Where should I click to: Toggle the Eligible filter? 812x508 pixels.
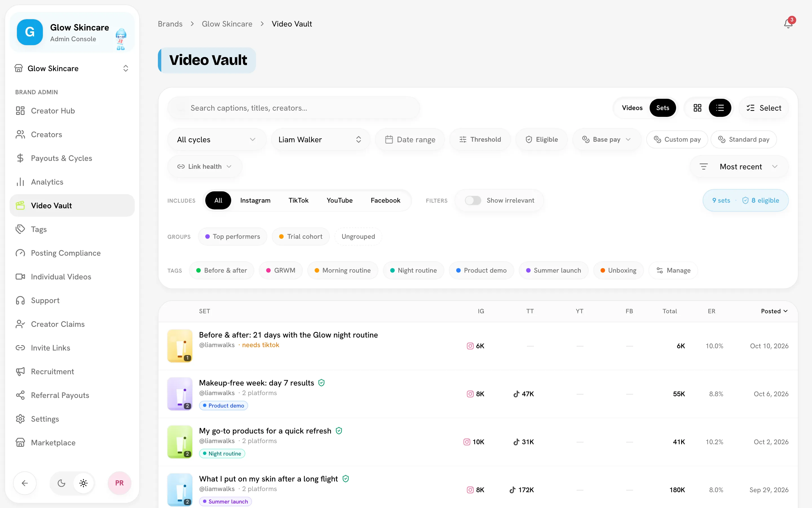542,139
